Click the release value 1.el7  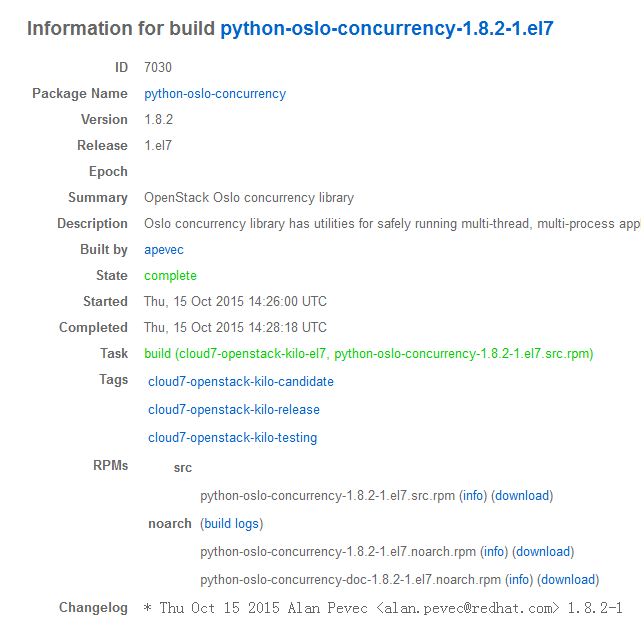pyautogui.click(x=158, y=145)
